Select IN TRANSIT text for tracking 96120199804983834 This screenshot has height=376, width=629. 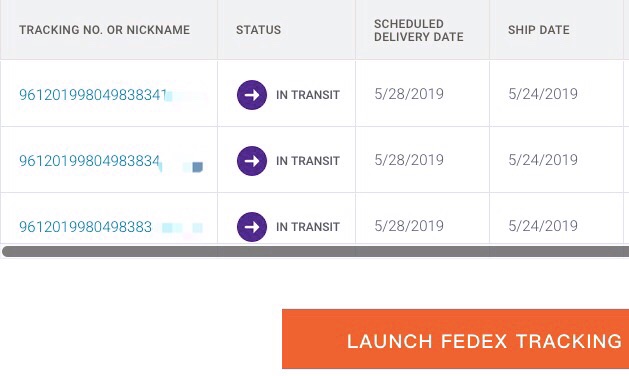308,161
